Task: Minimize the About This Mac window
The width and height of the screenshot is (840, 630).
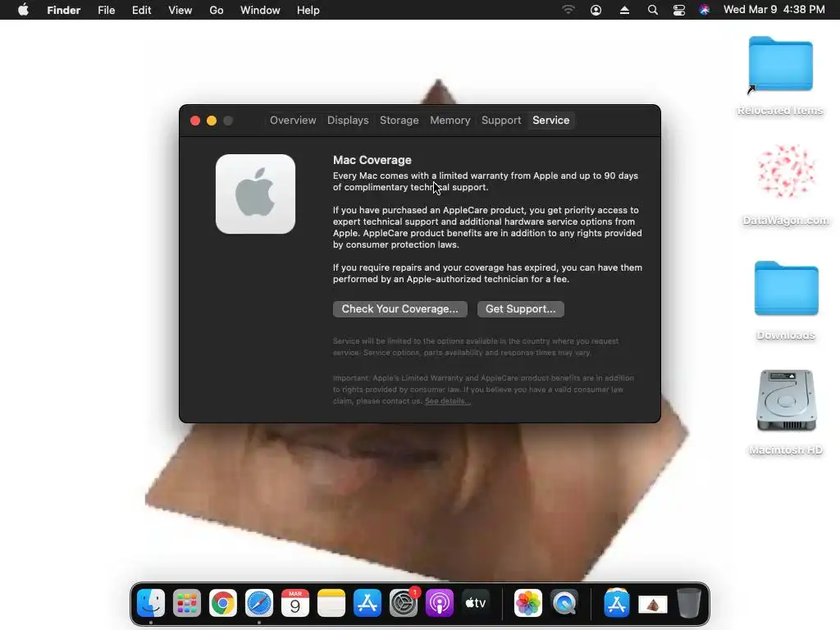Action: click(212, 121)
